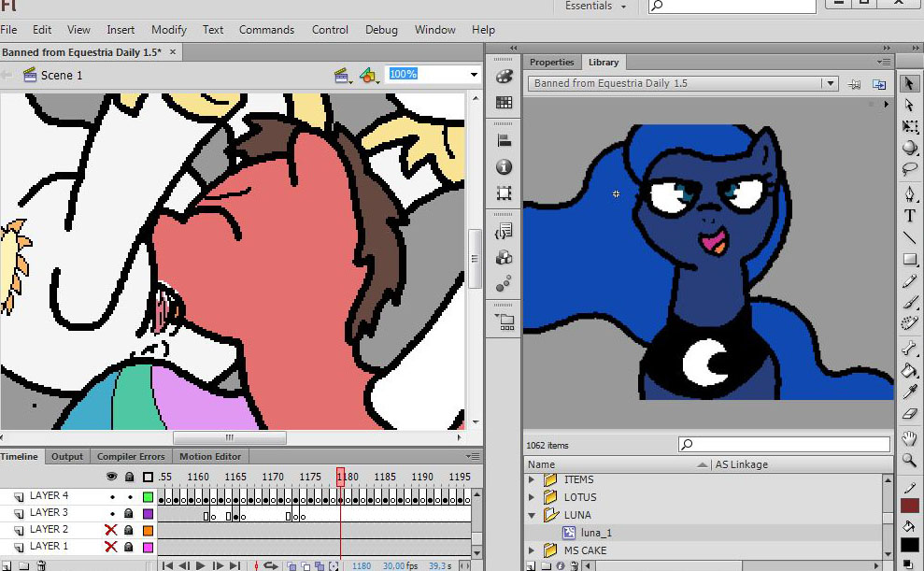
Task: Choose the Eraser tool
Action: pyautogui.click(x=909, y=414)
